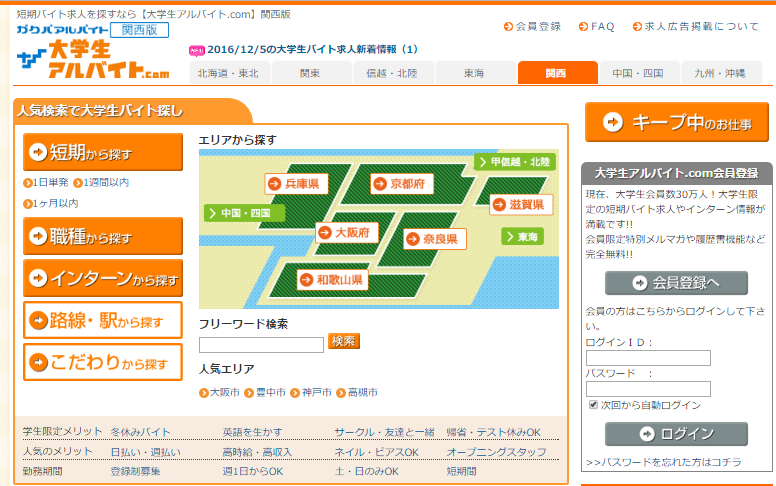Click the 会員登録へ button
This screenshot has height=486, width=776.
[x=676, y=283]
